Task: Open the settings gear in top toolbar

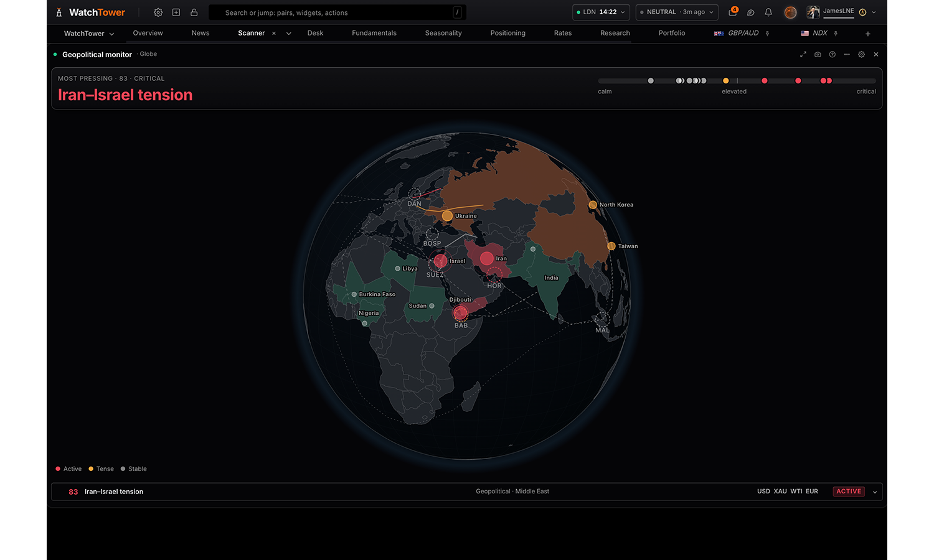Action: tap(158, 12)
